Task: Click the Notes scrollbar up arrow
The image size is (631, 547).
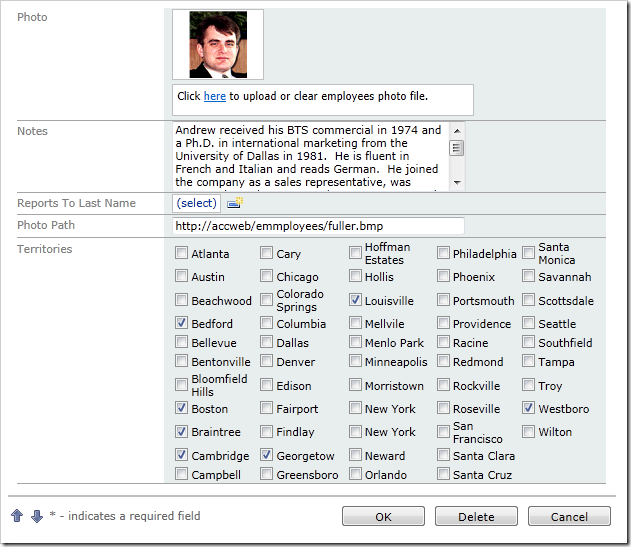Action: click(457, 131)
